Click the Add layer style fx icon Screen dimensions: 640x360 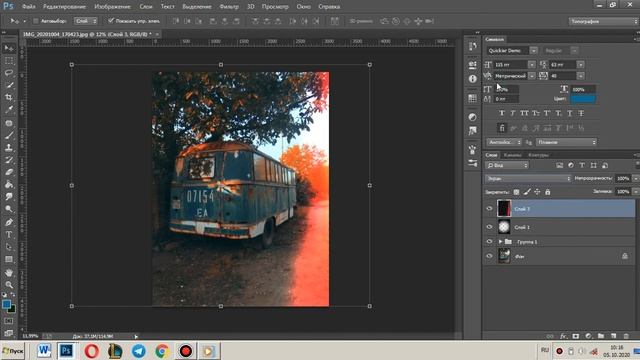click(x=563, y=336)
